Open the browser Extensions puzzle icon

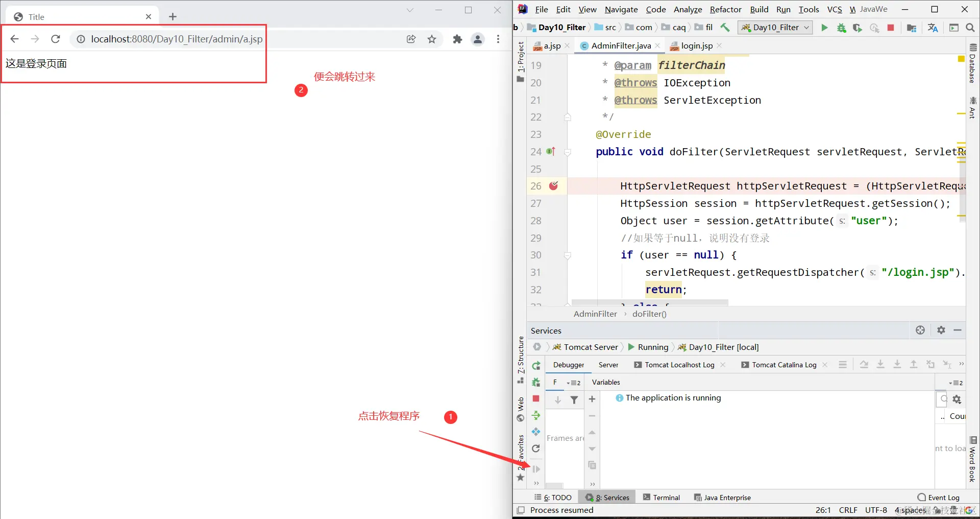pyautogui.click(x=457, y=39)
